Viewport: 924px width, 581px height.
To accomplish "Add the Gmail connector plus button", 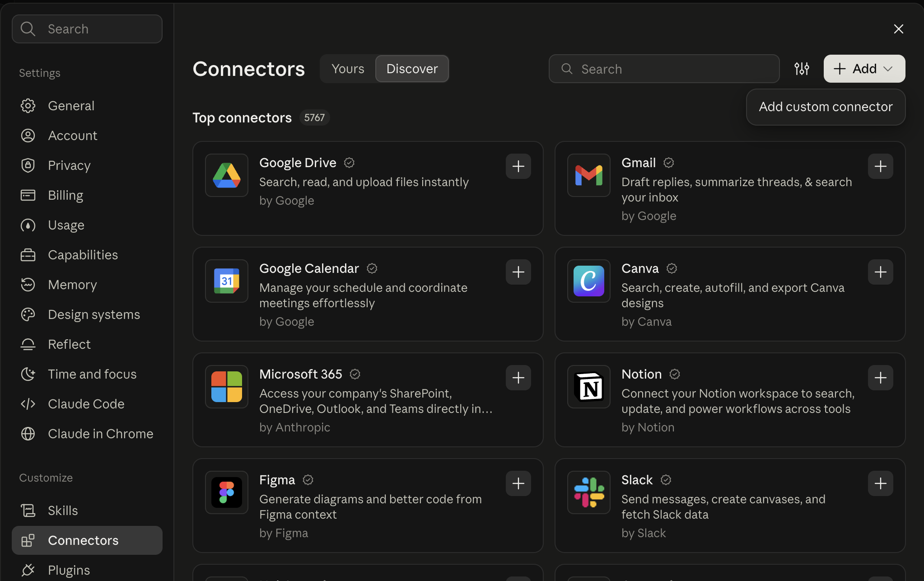I will 880,166.
